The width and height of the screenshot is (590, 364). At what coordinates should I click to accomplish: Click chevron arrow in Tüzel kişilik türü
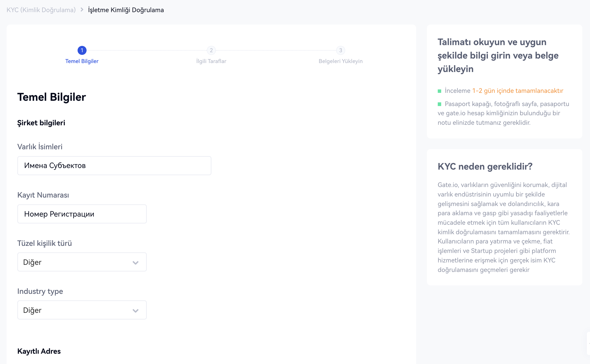coord(135,262)
